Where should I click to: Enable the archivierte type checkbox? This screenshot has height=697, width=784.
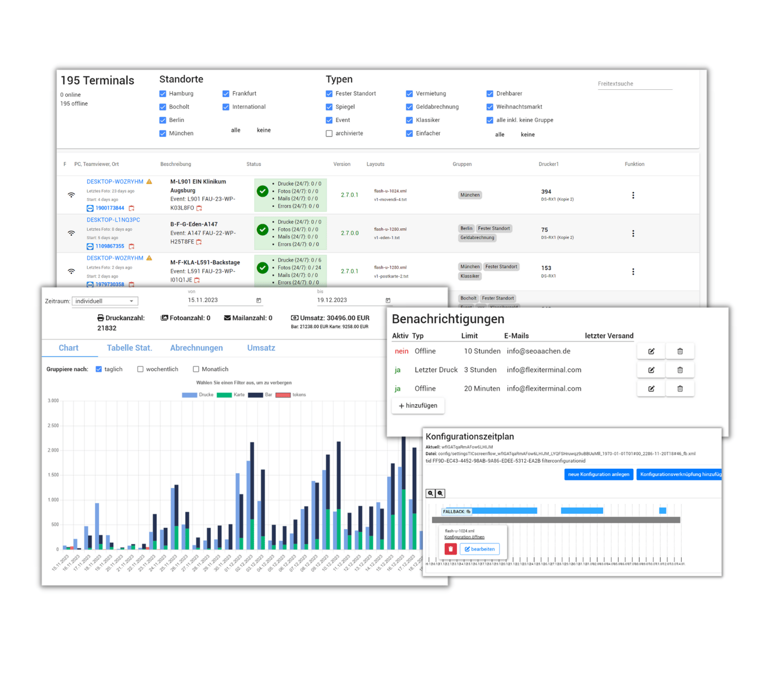[x=329, y=133]
